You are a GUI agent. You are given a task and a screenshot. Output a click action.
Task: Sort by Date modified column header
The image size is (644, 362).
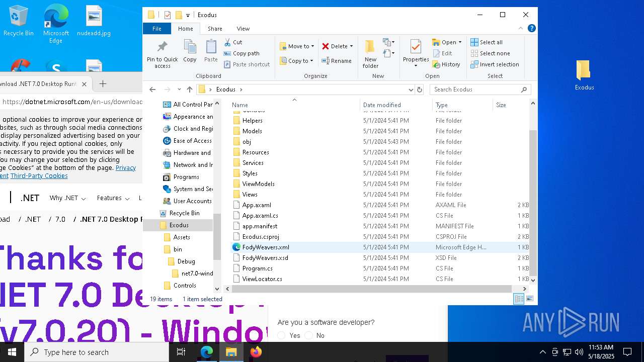[396, 105]
